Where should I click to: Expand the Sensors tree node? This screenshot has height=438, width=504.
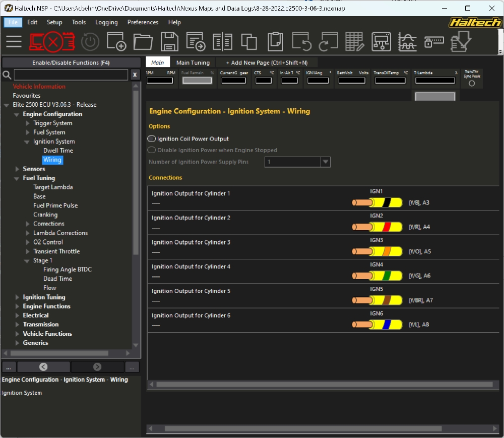coord(18,169)
